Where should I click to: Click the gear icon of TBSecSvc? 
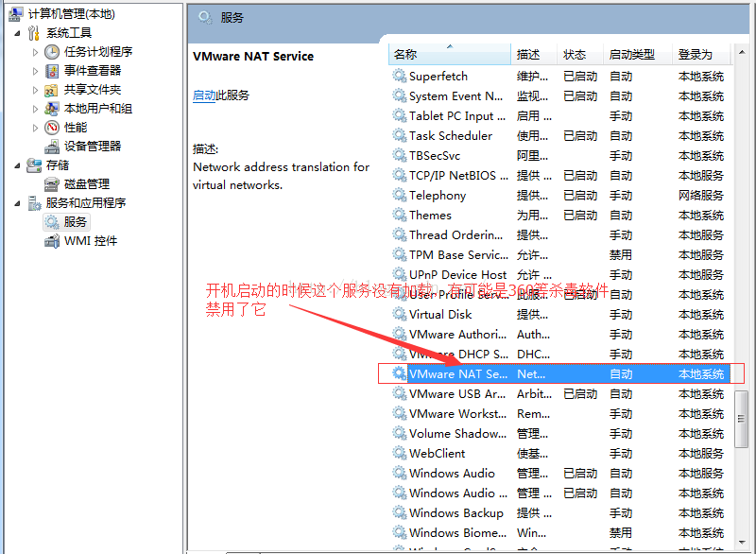pyautogui.click(x=399, y=155)
